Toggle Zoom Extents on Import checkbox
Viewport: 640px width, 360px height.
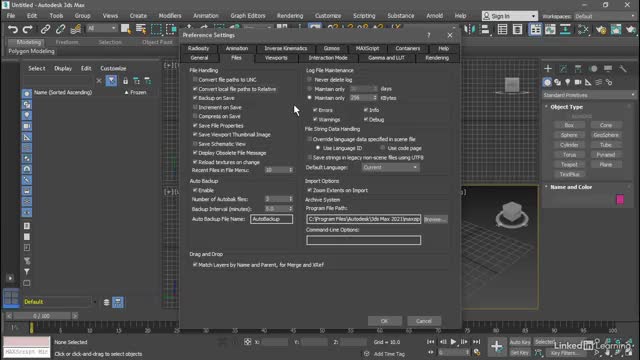pos(309,190)
